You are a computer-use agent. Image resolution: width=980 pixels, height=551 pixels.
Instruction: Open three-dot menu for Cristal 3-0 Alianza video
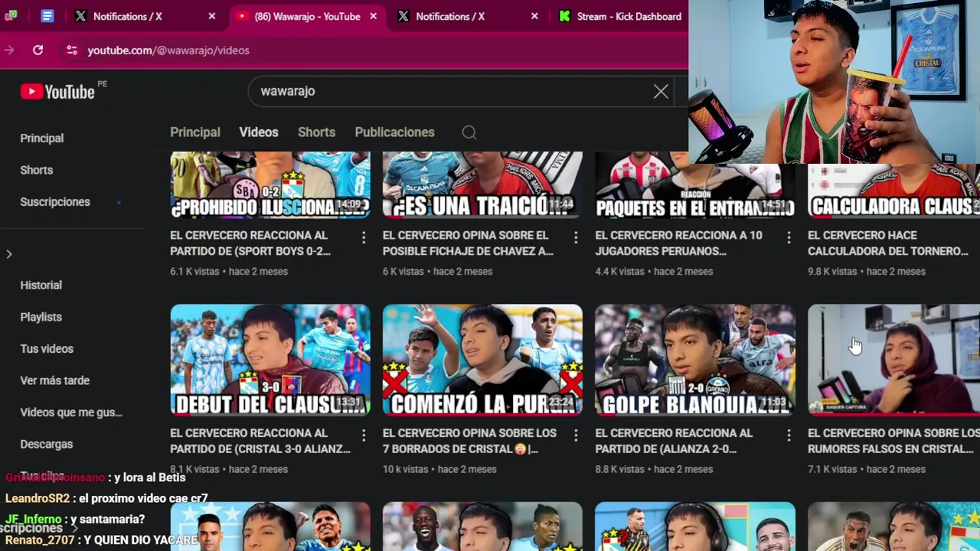pos(364,435)
